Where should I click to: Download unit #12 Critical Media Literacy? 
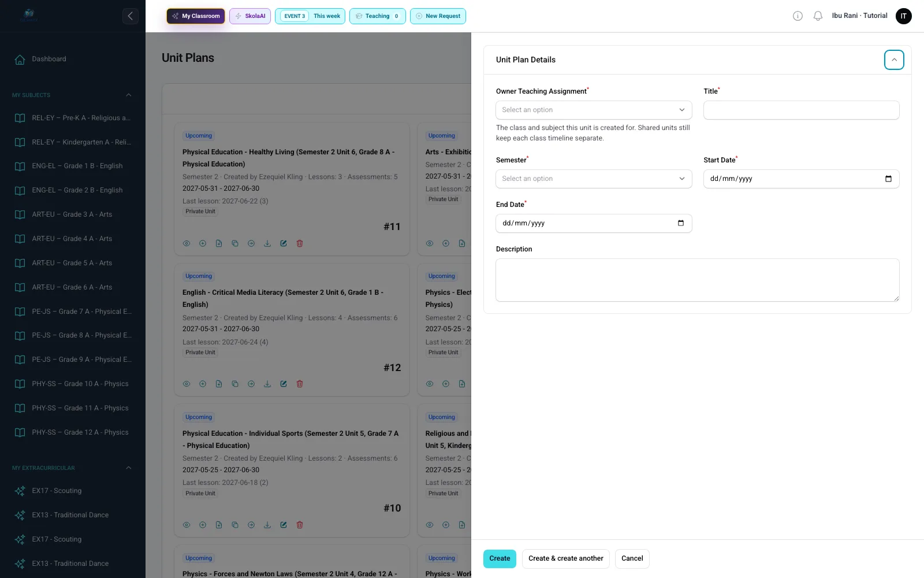(267, 384)
